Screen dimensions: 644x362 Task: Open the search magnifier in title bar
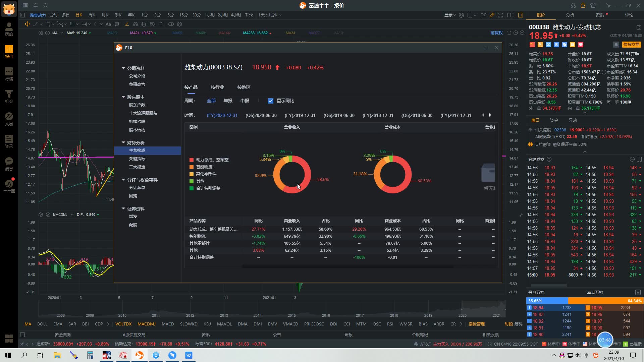coord(46,5)
